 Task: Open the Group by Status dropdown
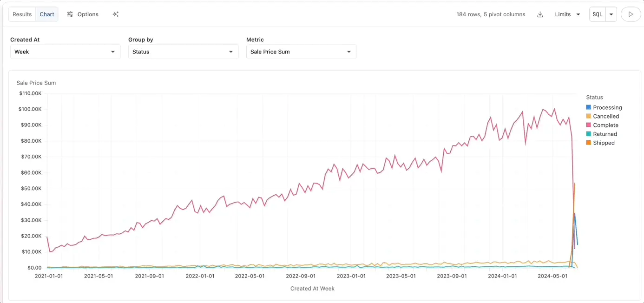[184, 52]
